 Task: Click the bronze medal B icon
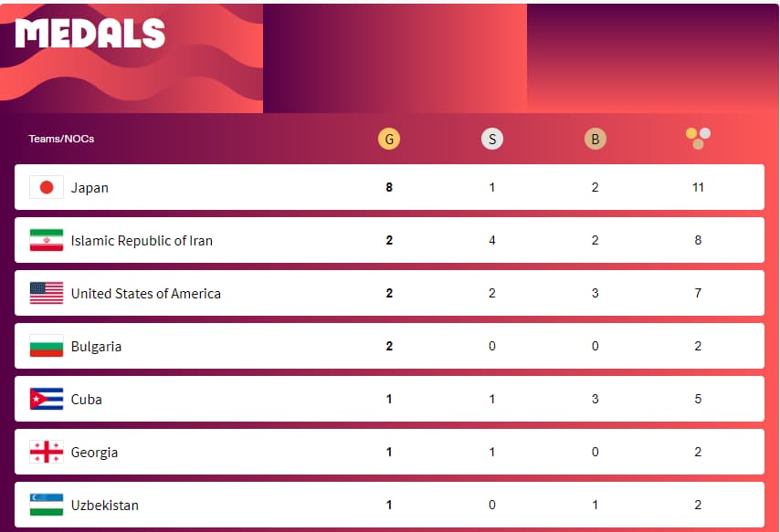point(595,139)
